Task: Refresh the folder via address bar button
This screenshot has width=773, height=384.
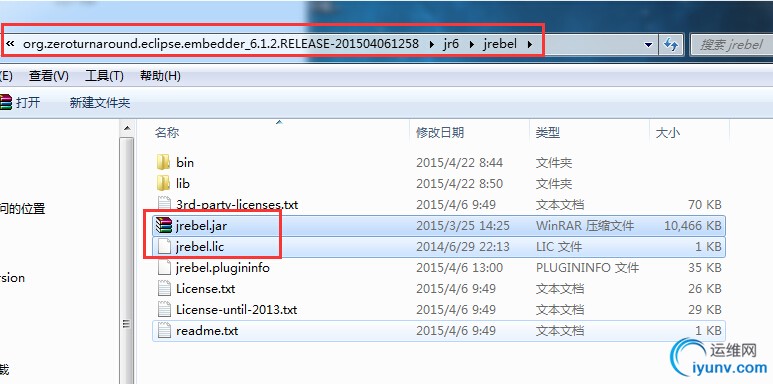Action: pyautogui.click(x=671, y=44)
